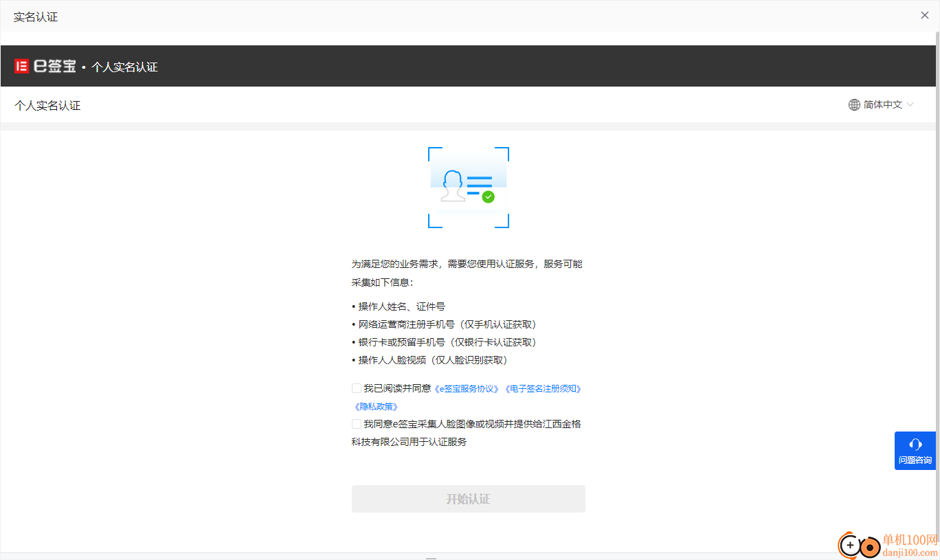The height and width of the screenshot is (560, 940).
Task: Click the ID verification illustration
Action: point(469,188)
